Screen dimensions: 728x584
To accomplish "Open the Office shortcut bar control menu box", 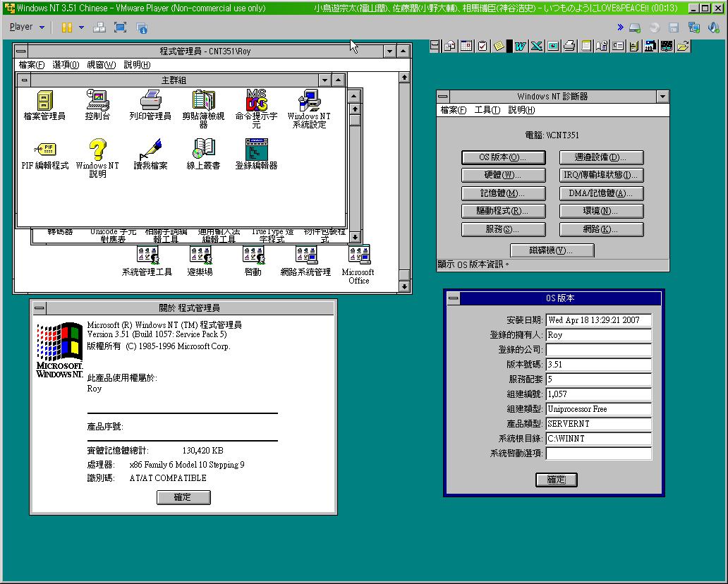I will (x=435, y=46).
